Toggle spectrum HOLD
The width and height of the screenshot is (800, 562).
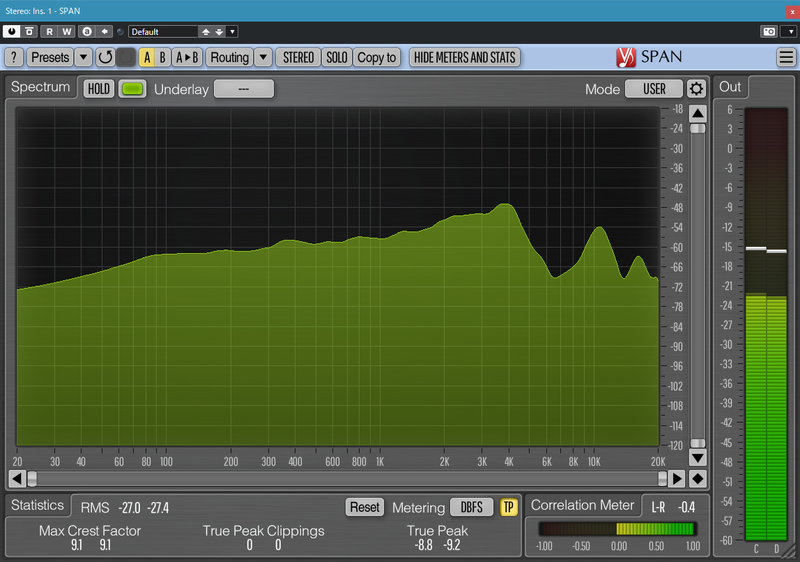pos(98,89)
